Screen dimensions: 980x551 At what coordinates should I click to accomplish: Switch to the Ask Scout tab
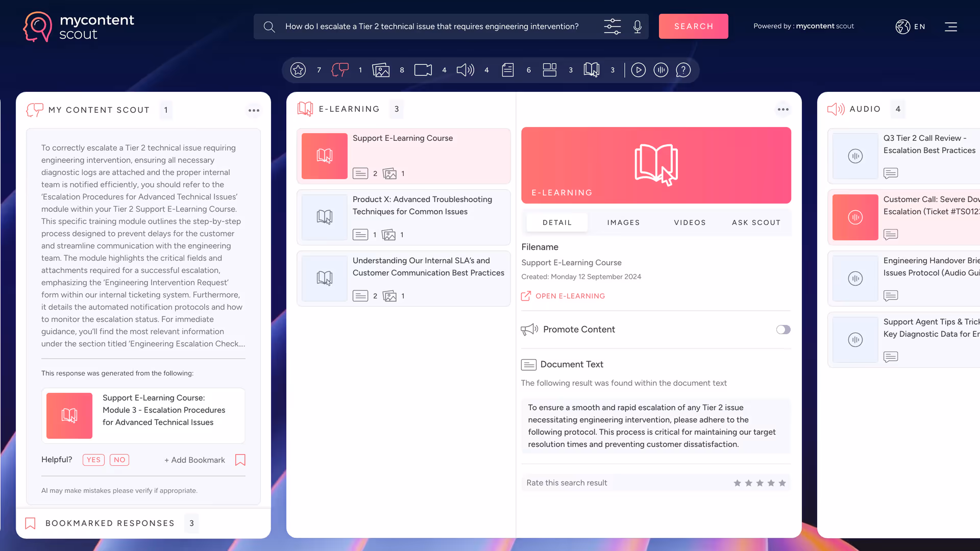pos(756,222)
